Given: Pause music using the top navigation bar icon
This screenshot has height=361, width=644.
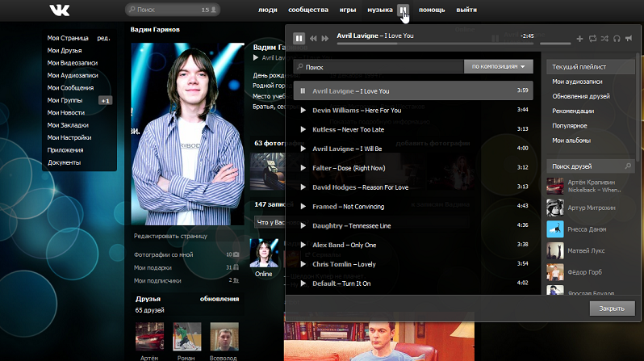Looking at the screenshot, I should [x=403, y=10].
